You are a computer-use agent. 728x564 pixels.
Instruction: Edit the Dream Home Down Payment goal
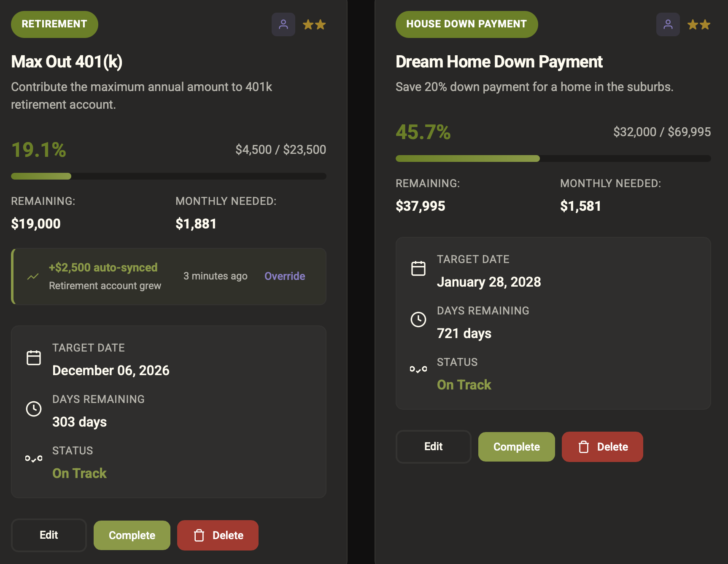(x=433, y=447)
